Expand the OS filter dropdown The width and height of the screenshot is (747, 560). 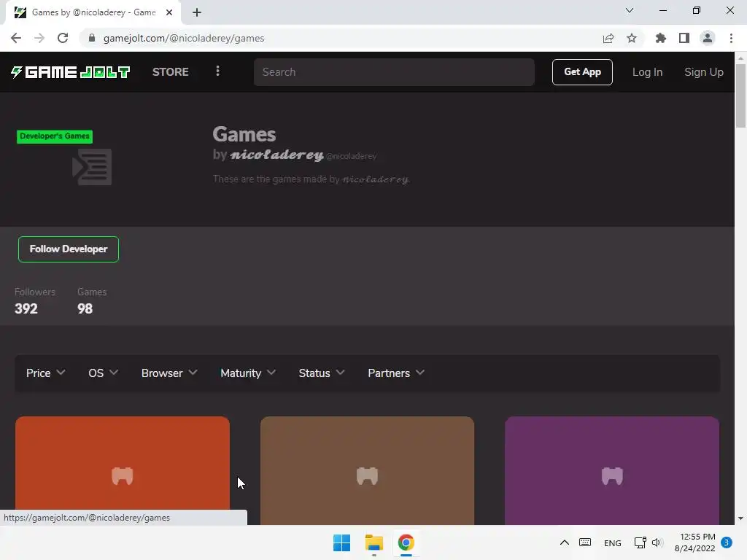point(103,373)
